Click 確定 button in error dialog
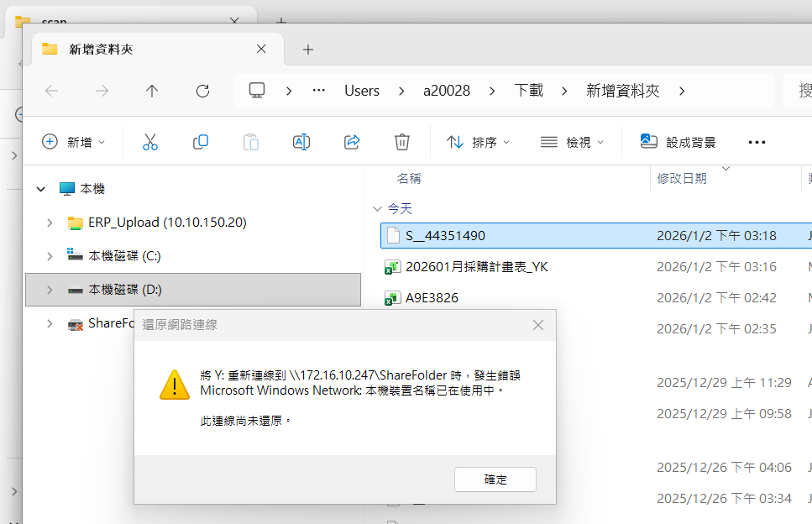812x524 pixels. click(x=495, y=479)
